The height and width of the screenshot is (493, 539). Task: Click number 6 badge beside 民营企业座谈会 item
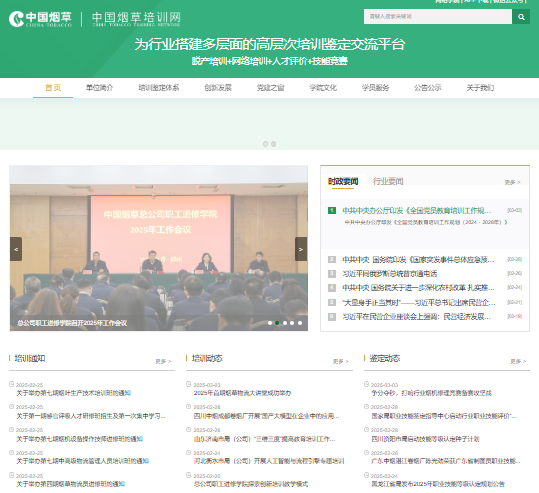[332, 316]
